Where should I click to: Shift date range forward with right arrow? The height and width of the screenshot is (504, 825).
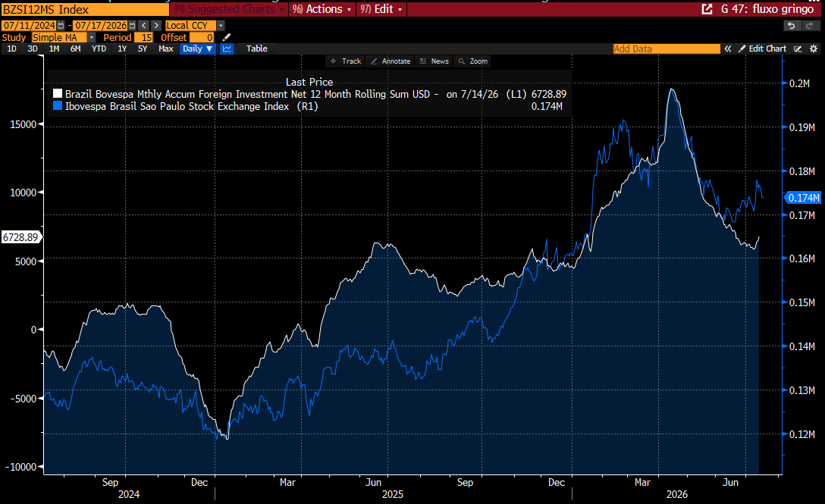[x=156, y=25]
